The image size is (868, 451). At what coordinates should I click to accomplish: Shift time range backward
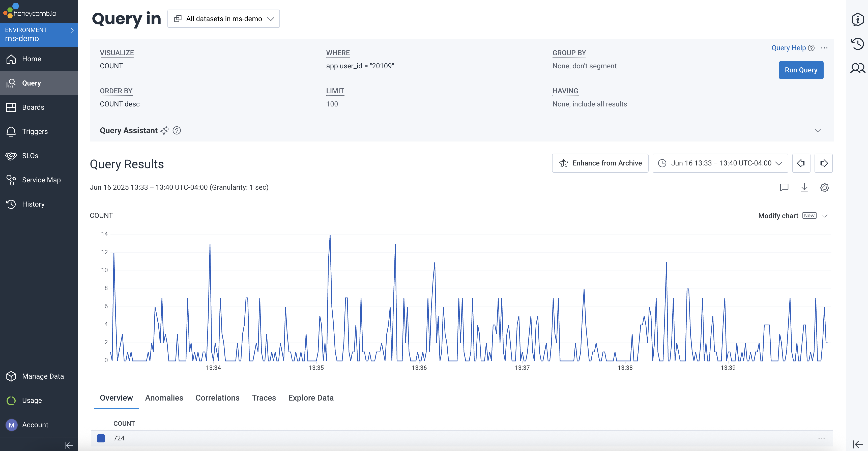(x=801, y=163)
